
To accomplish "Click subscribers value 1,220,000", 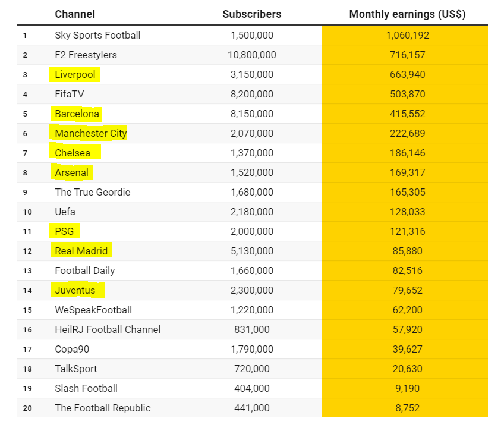I will tap(251, 310).
